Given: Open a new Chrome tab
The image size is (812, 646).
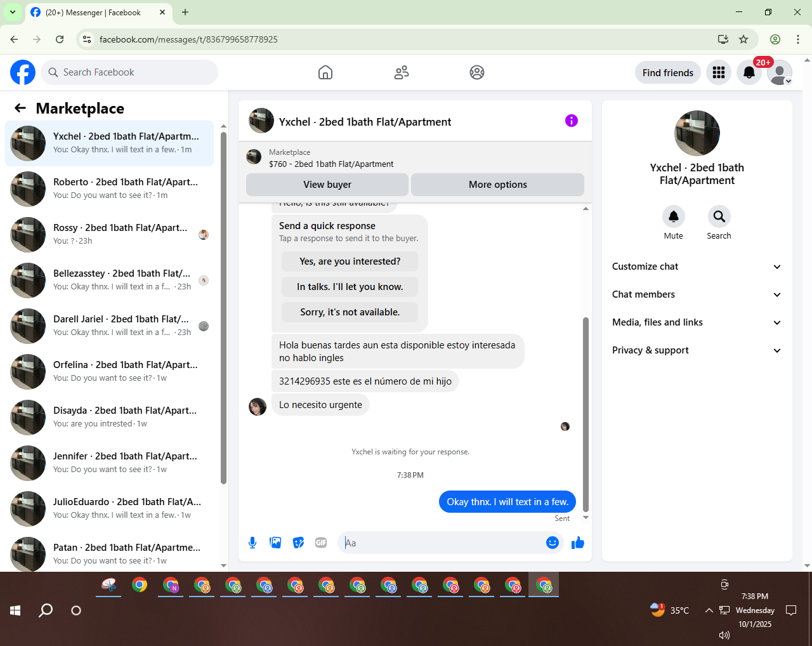Looking at the screenshot, I should 185,12.
